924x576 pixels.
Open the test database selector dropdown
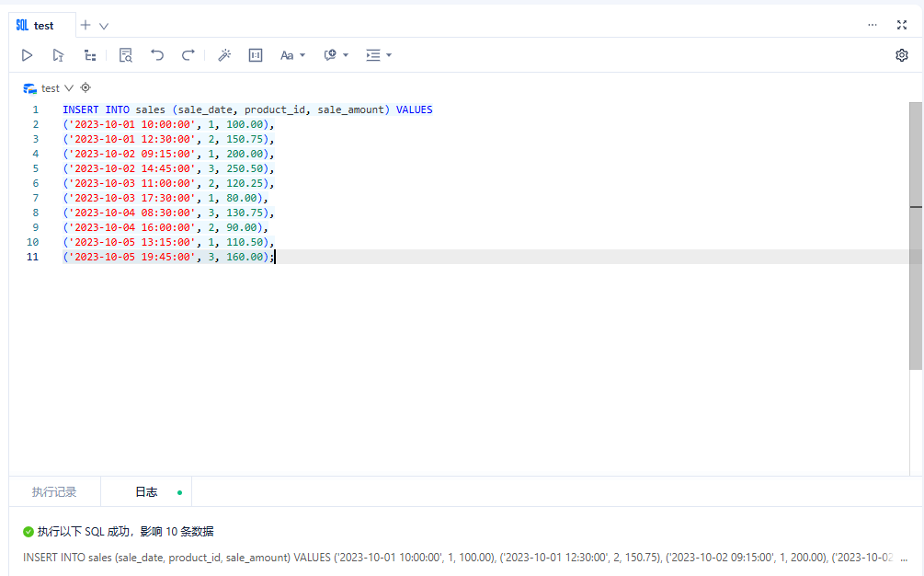tap(49, 88)
